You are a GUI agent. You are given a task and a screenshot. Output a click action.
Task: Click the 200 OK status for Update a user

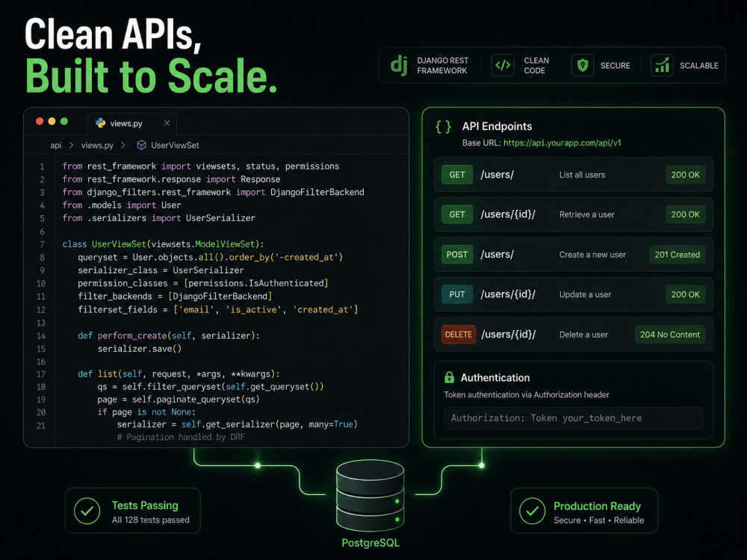point(686,294)
